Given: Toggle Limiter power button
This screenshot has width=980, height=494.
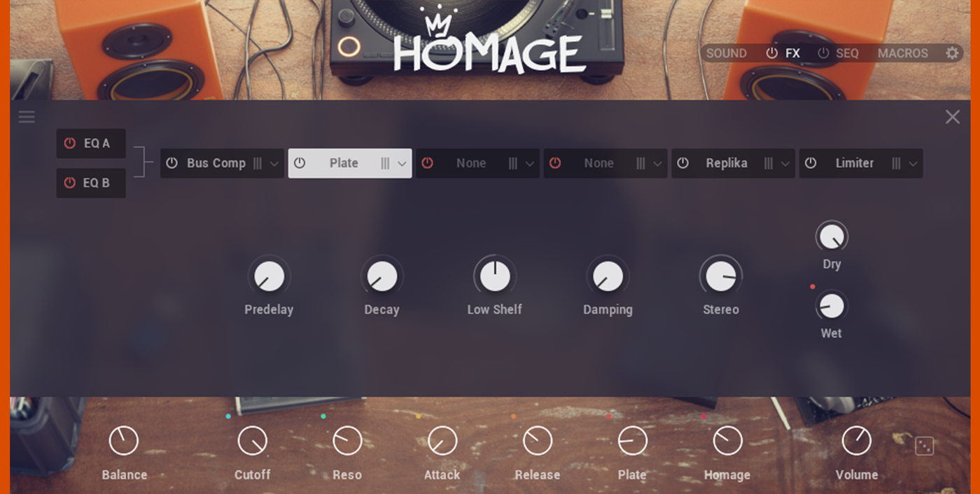Looking at the screenshot, I should (x=811, y=163).
